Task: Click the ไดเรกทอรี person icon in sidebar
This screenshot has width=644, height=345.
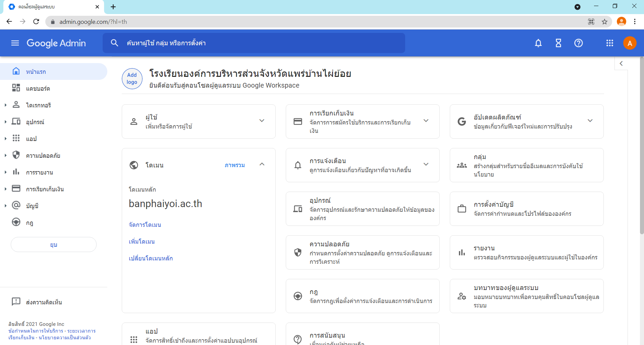Action: point(16,105)
